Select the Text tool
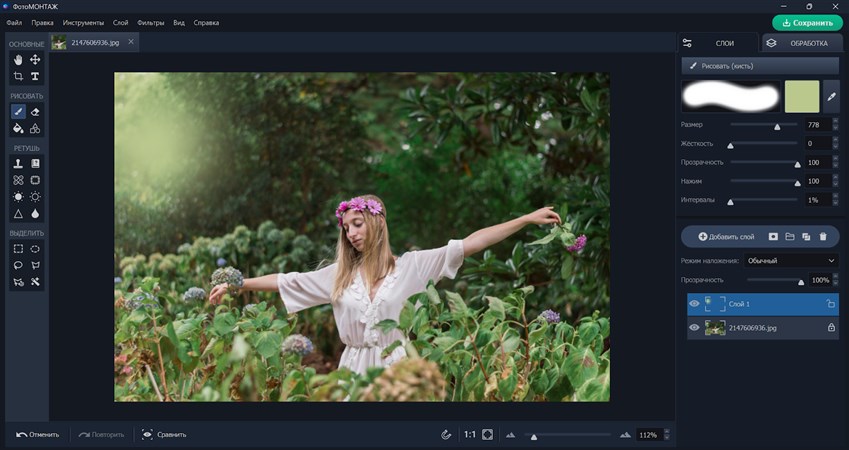The height and width of the screenshot is (450, 849). pyautogui.click(x=35, y=76)
